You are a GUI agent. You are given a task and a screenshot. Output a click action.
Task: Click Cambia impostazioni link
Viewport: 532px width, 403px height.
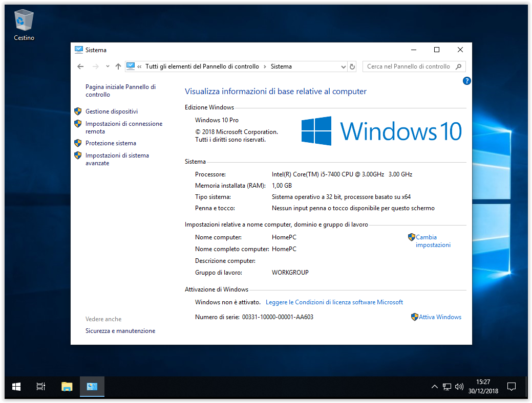tap(433, 241)
